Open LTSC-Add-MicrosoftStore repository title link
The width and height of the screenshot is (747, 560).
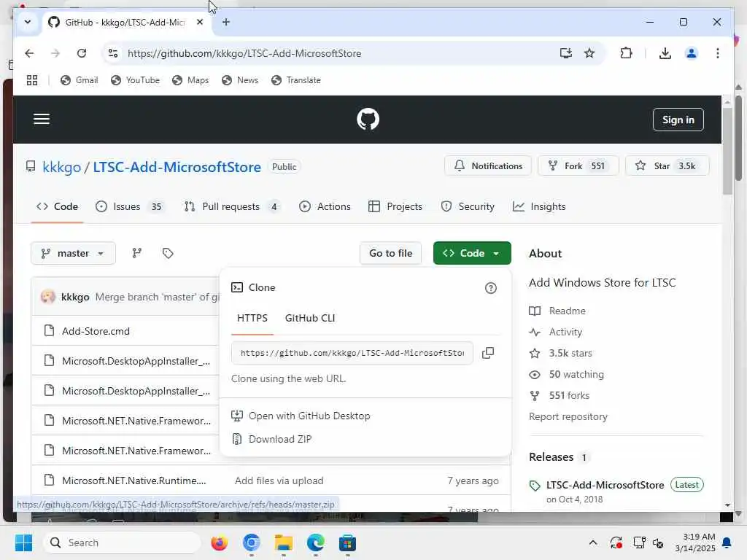tap(177, 167)
